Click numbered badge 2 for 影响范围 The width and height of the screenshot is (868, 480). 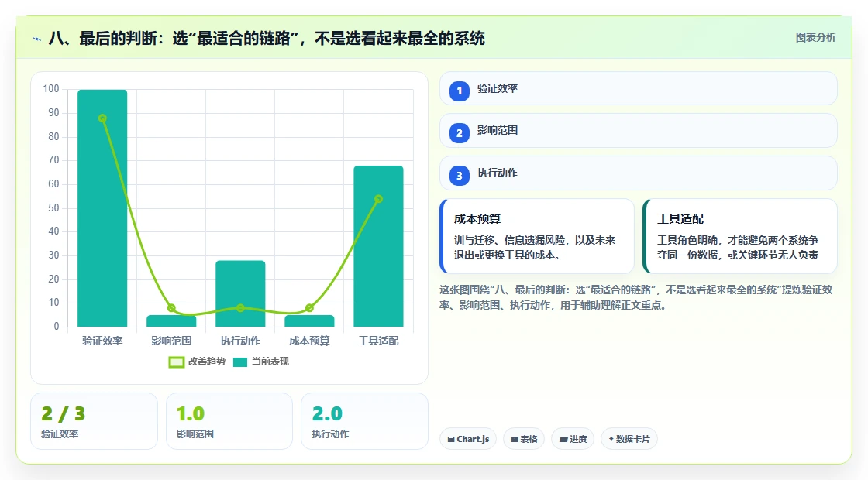[459, 132]
